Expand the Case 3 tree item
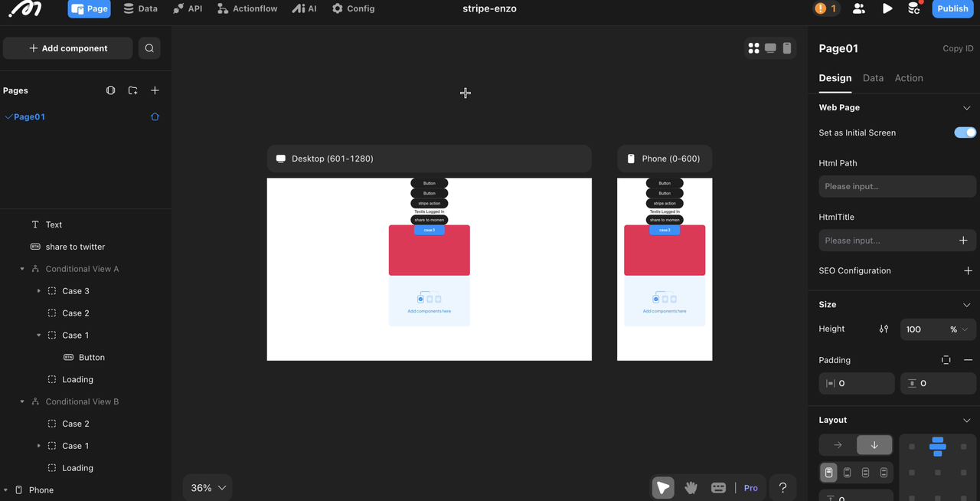This screenshot has height=501, width=980. 39,291
